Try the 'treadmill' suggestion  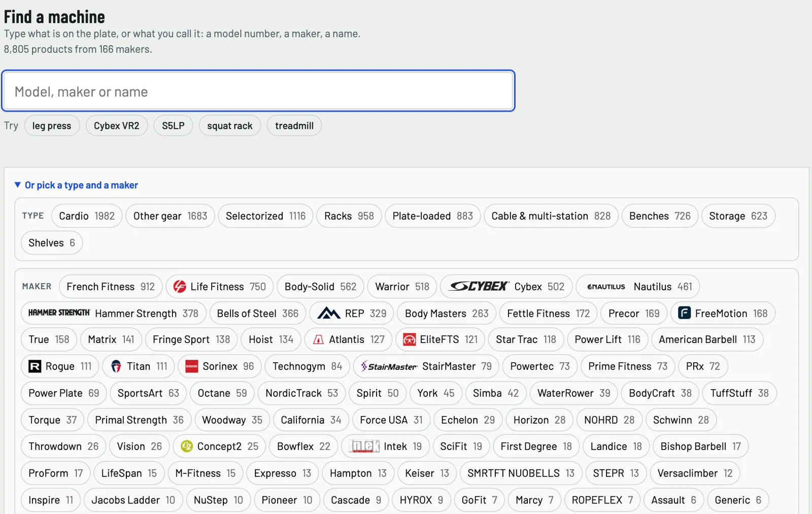294,126
